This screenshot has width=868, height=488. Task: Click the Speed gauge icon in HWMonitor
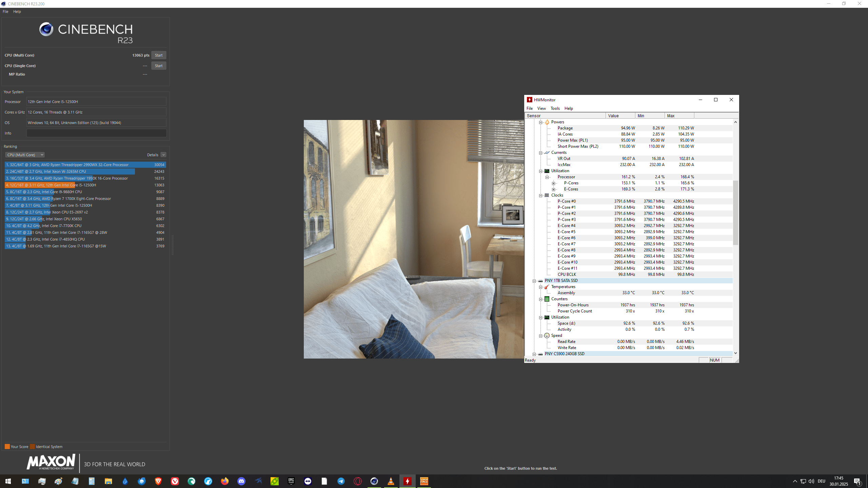coord(547,335)
